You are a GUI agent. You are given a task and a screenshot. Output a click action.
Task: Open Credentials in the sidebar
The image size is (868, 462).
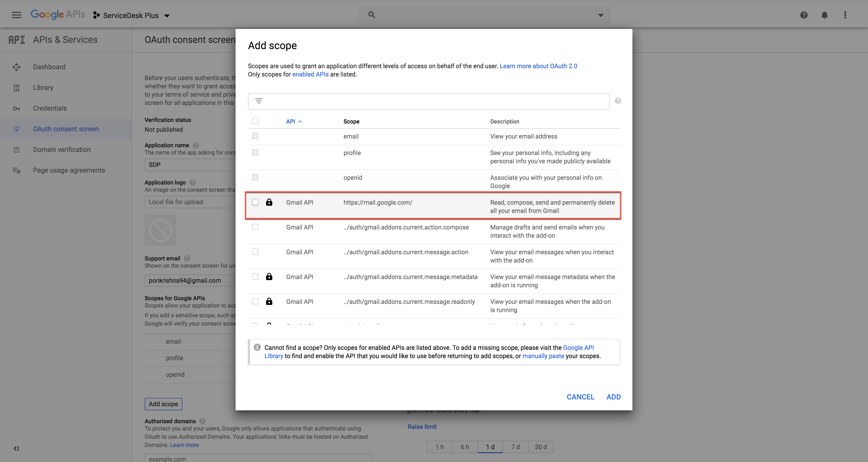(50, 108)
